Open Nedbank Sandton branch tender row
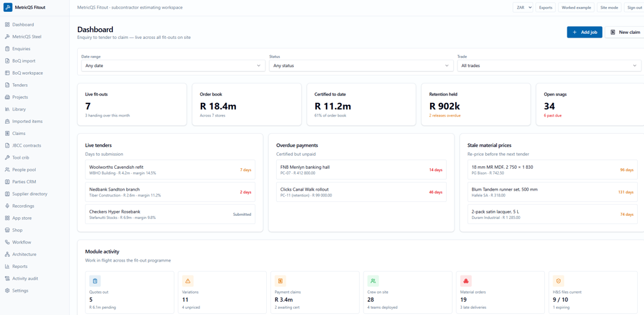 (x=170, y=192)
